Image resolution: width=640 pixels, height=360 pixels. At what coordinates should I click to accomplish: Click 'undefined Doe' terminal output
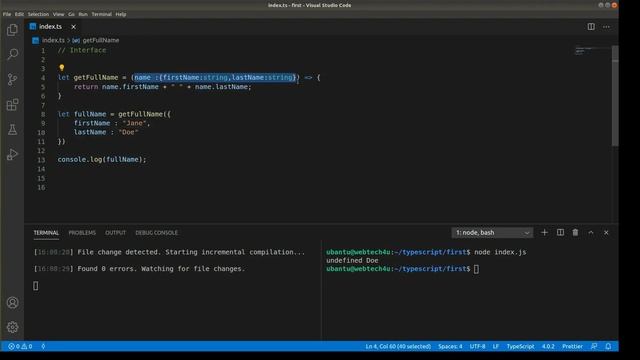pos(352,260)
